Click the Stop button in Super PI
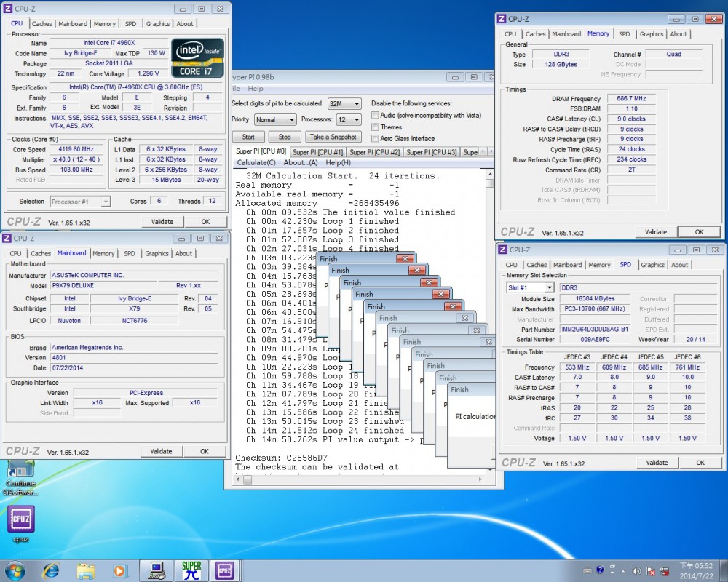Image resolution: width=728 pixels, height=582 pixels. tap(285, 137)
